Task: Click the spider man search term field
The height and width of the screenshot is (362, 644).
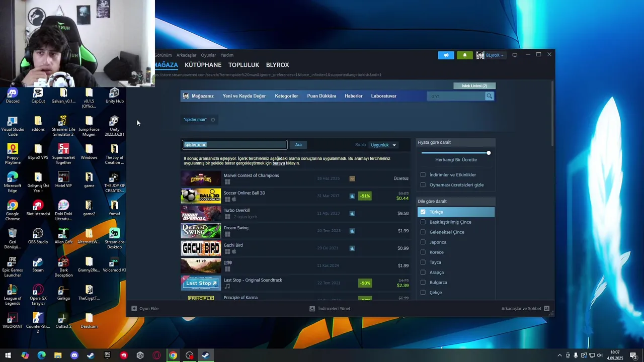Action: point(234,145)
